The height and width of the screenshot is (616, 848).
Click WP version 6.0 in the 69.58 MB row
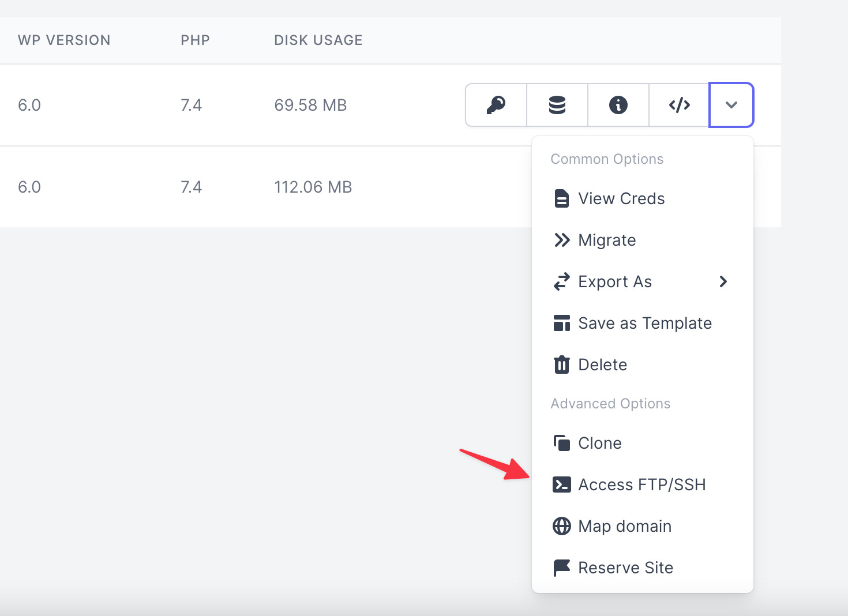tap(29, 105)
